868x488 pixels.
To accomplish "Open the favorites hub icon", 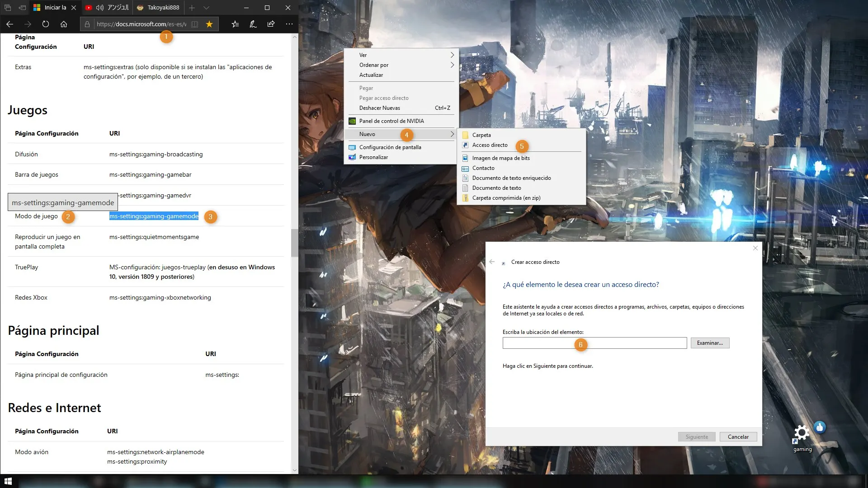I will point(235,24).
